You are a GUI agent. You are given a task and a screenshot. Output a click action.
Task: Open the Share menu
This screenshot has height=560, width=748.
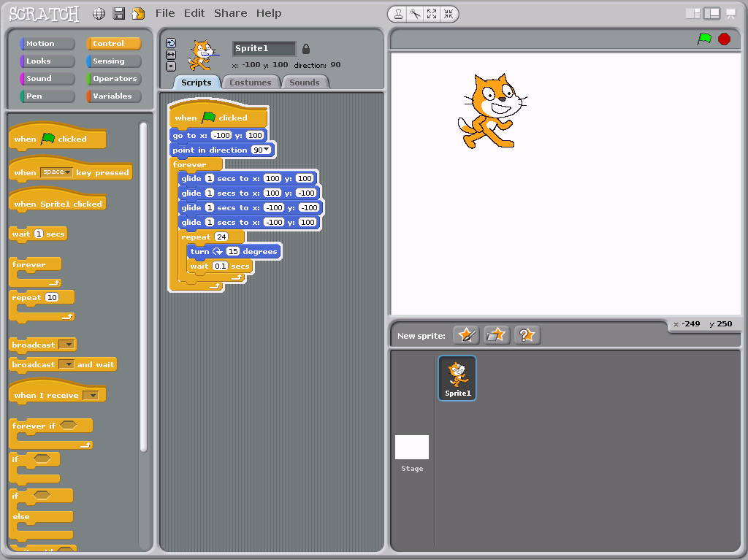click(x=230, y=13)
